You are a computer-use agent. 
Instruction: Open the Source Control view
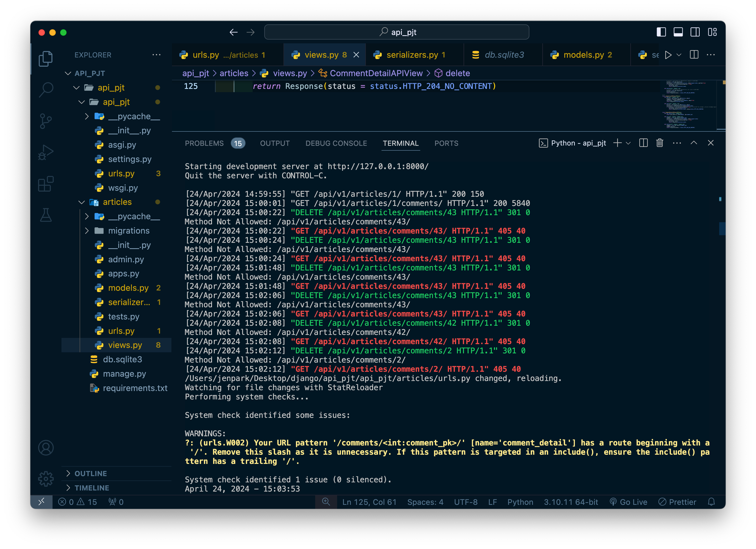point(46,121)
